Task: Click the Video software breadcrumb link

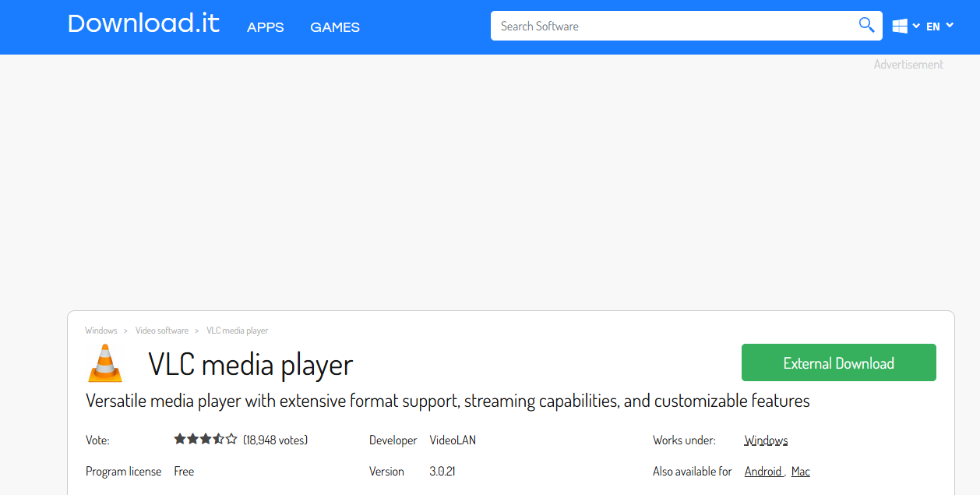Action: click(162, 331)
